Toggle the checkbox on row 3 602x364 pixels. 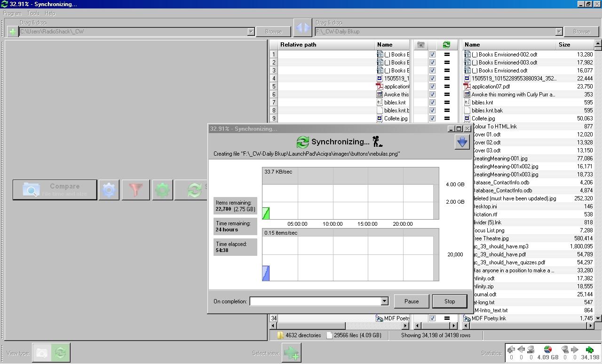pyautogui.click(x=432, y=71)
